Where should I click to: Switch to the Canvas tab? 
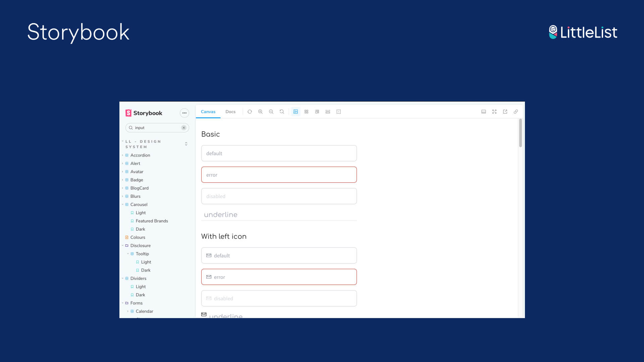point(208,112)
